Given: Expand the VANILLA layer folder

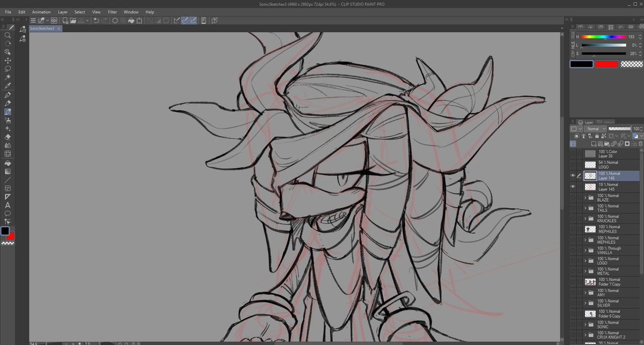Looking at the screenshot, I should tap(586, 250).
